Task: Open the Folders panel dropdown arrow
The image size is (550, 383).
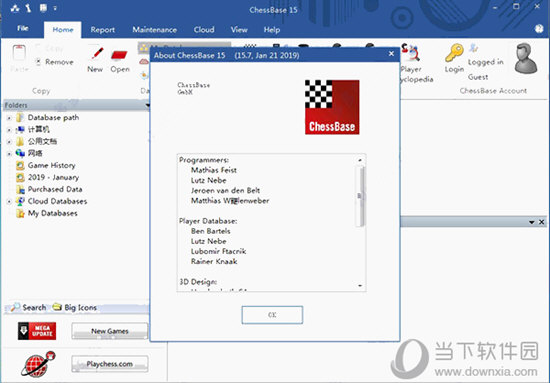Action: click(148, 105)
